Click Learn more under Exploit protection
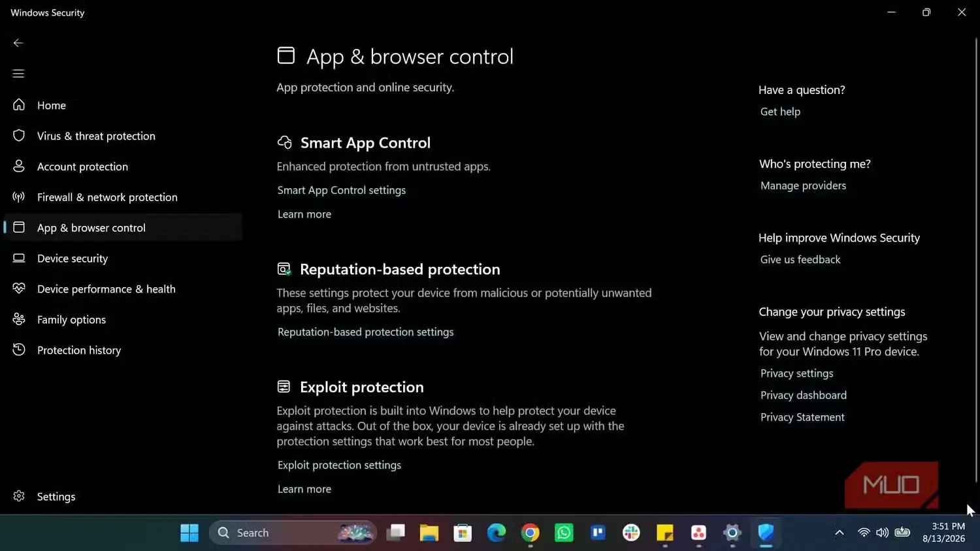The height and width of the screenshot is (551, 980). coord(304,489)
